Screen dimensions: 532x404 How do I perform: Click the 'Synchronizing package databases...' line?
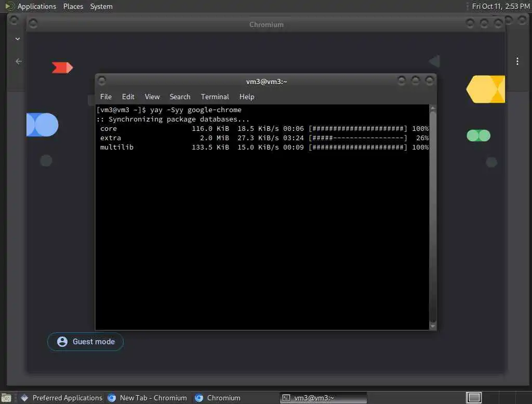coord(173,119)
